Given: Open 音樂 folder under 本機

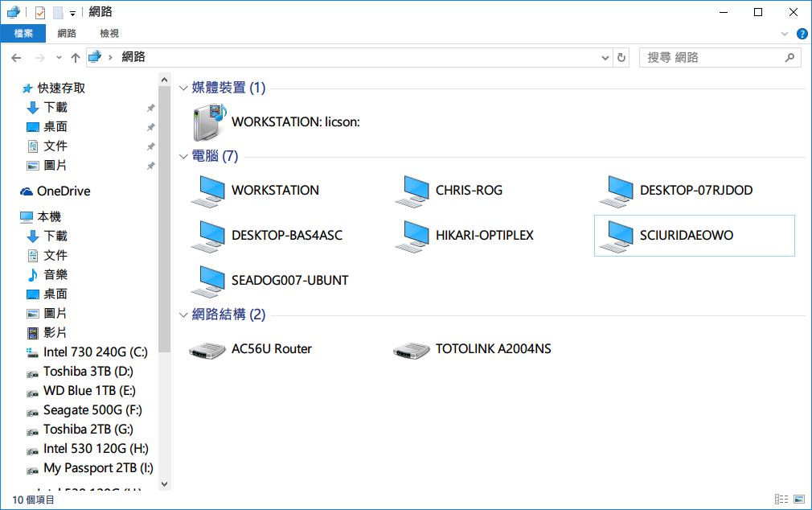Looking at the screenshot, I should [47, 274].
